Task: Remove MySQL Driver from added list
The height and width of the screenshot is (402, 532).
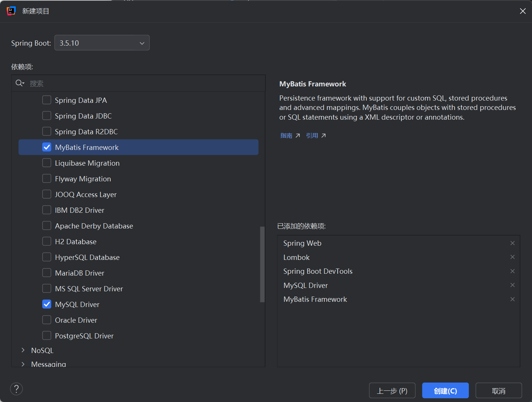Action: [513, 285]
